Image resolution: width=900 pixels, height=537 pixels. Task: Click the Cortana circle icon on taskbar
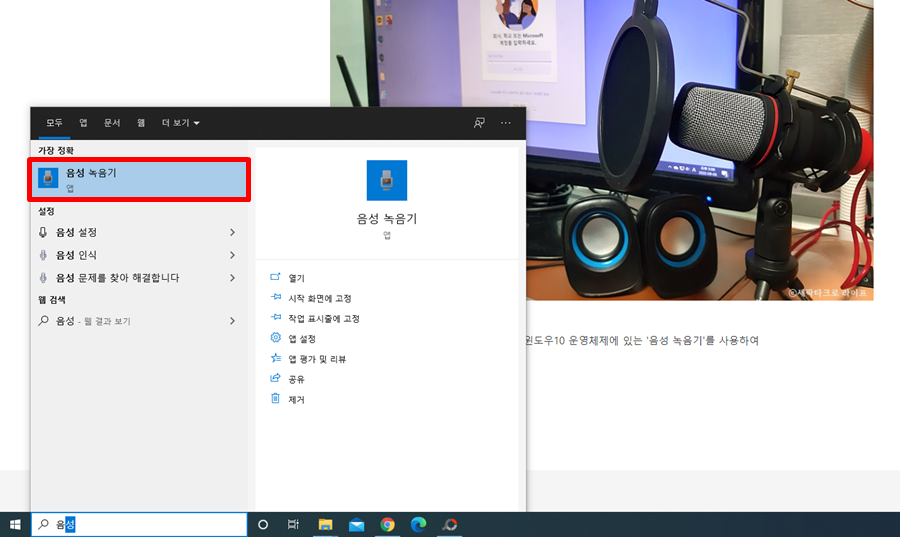point(263,524)
